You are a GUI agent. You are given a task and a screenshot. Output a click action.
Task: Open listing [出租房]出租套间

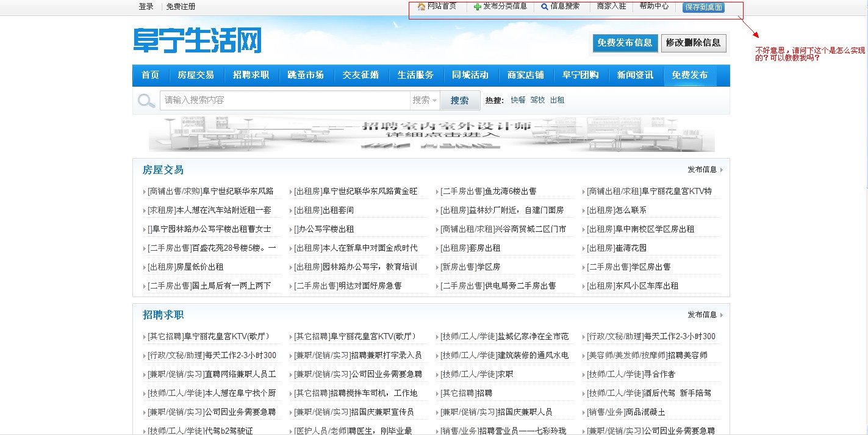click(x=324, y=210)
